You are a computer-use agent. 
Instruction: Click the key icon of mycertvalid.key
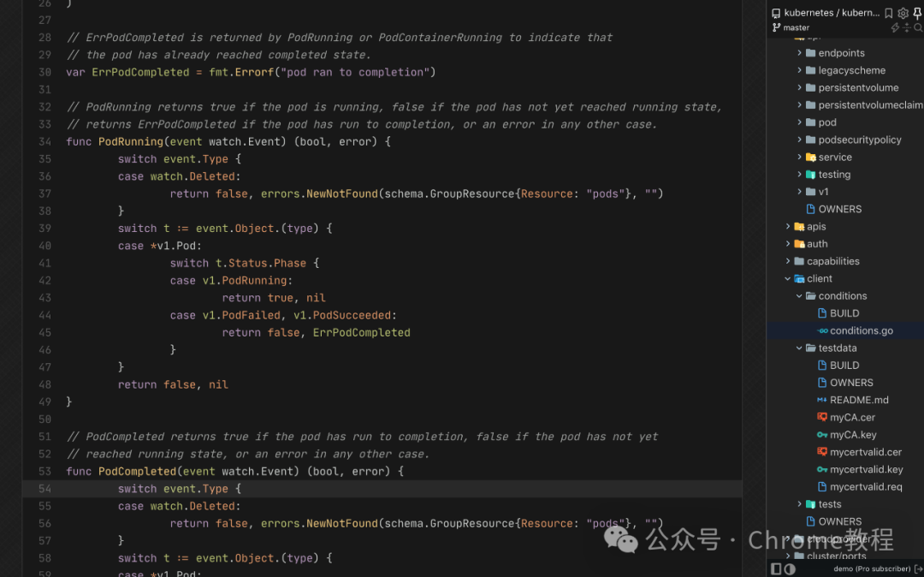[822, 470]
